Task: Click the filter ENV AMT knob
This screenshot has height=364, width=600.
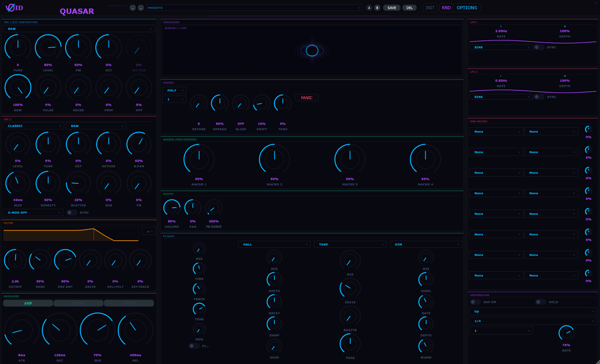Action: pos(65,260)
